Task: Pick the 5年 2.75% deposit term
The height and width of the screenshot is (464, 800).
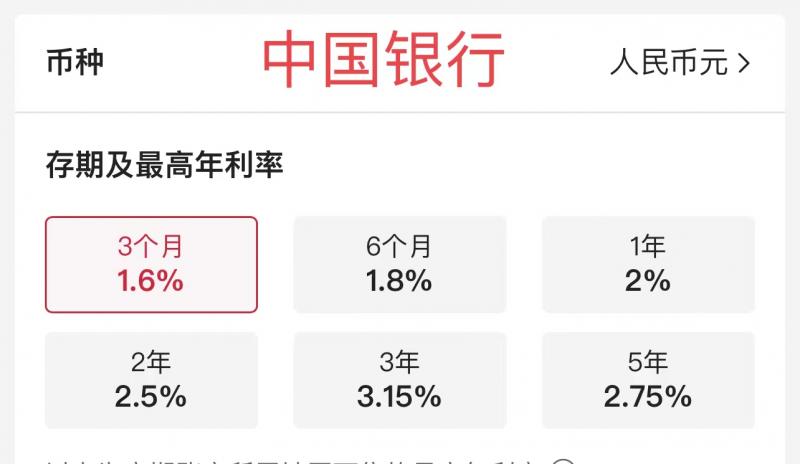Action: 648,380
